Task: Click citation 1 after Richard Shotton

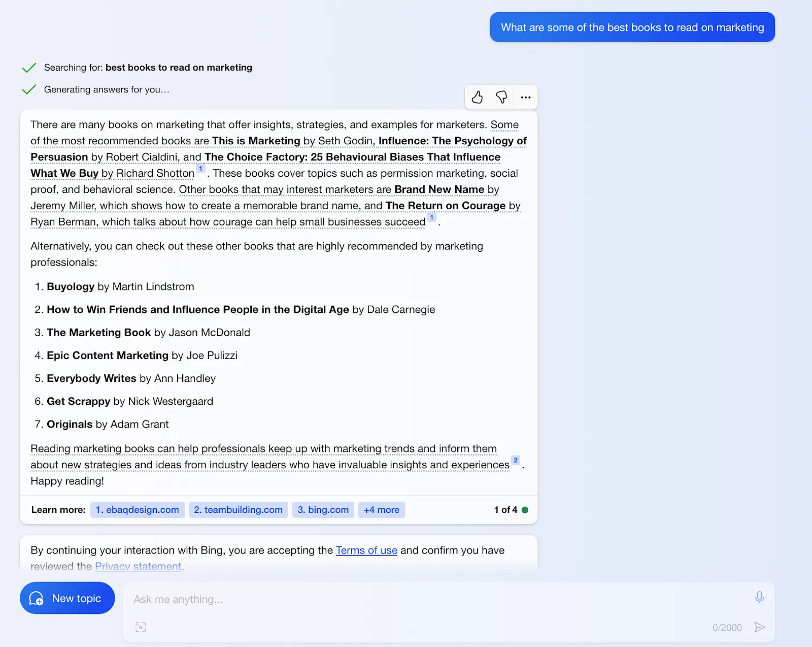Action: [201, 169]
